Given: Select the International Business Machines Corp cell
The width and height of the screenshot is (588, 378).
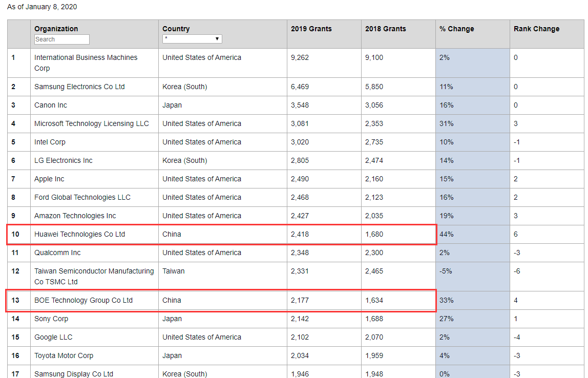Looking at the screenshot, I should pos(86,62).
